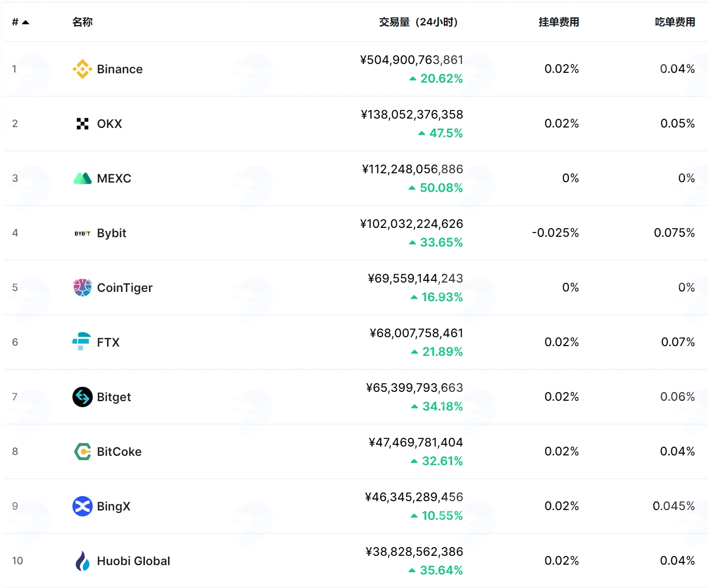Viewport: 708px width, 588px height.
Task: Click the MEXC logo icon
Action: tap(83, 178)
